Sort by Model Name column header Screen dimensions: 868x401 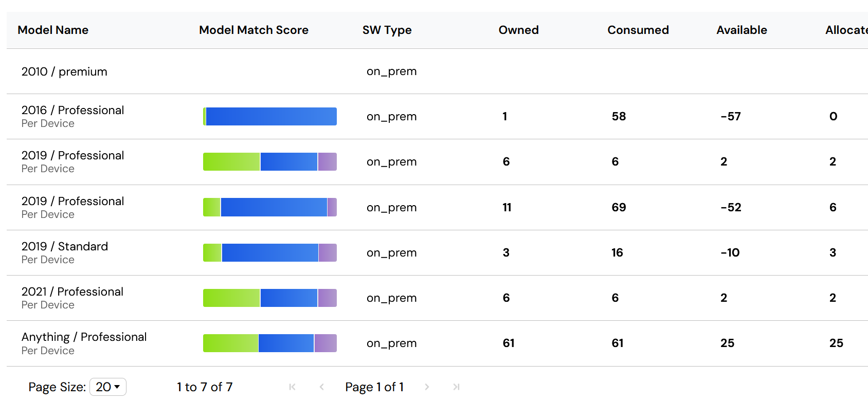pos(53,30)
